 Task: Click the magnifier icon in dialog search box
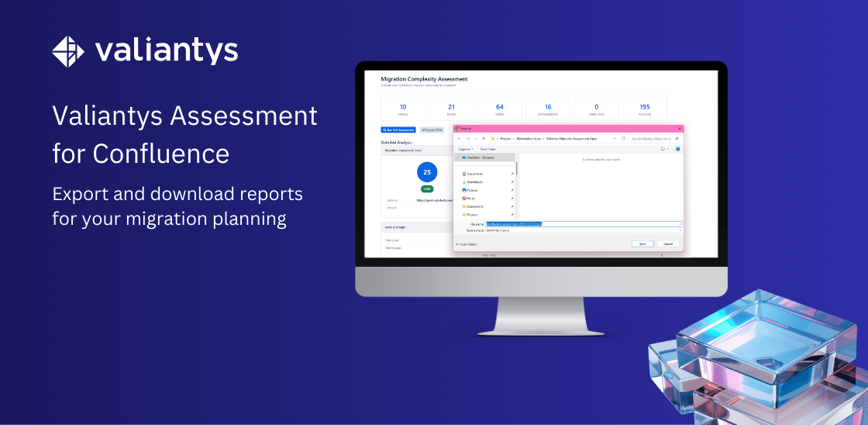click(677, 139)
